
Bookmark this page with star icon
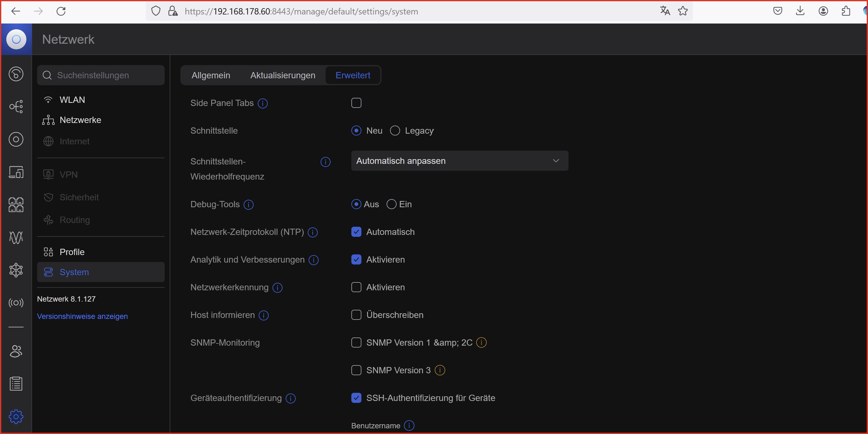click(x=683, y=11)
